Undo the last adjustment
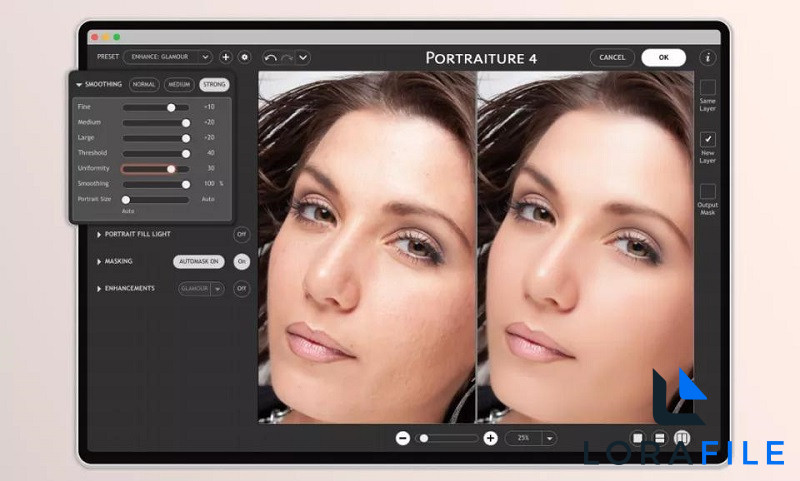 click(x=270, y=58)
